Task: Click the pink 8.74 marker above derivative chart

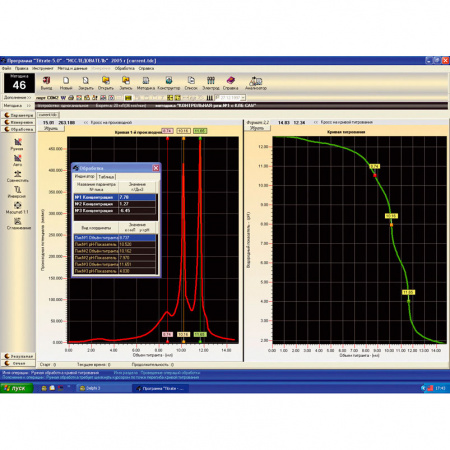Action: coord(167,131)
